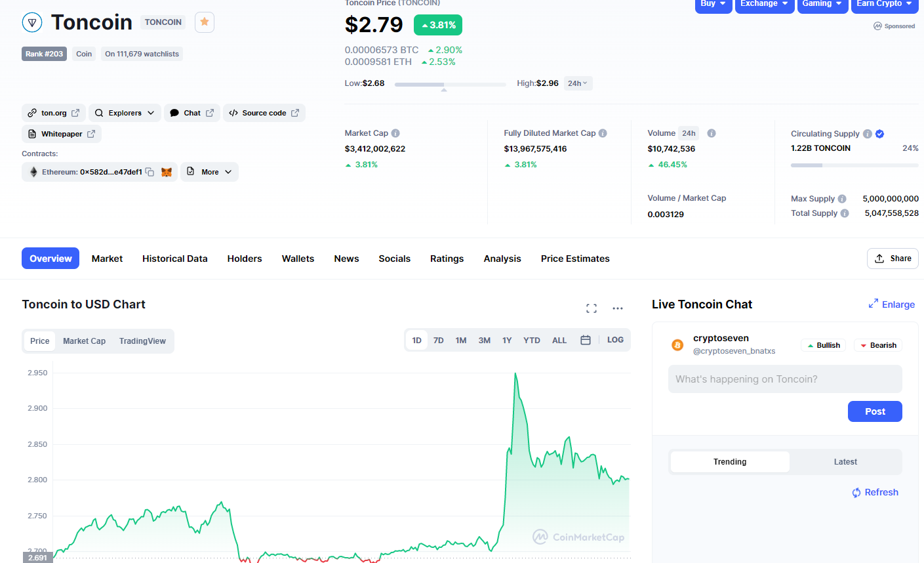Change the Volume 24h period selector

pyautogui.click(x=689, y=133)
